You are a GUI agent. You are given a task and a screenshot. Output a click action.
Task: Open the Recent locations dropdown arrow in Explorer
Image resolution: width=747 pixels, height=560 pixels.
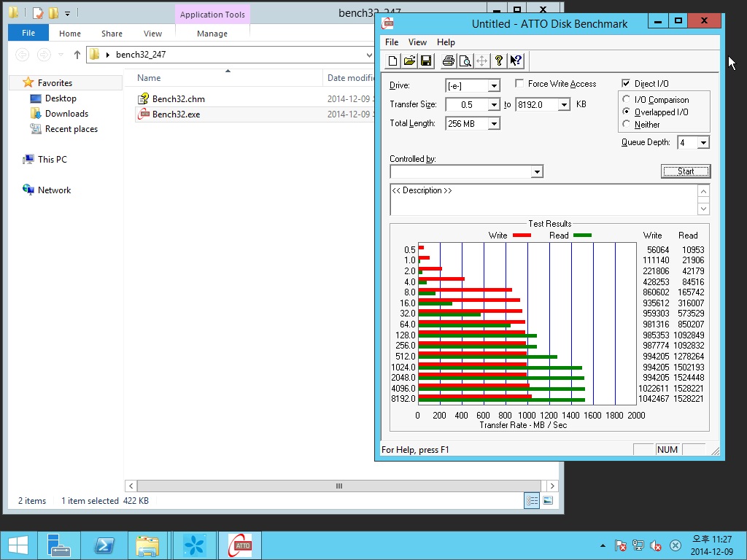(x=61, y=55)
